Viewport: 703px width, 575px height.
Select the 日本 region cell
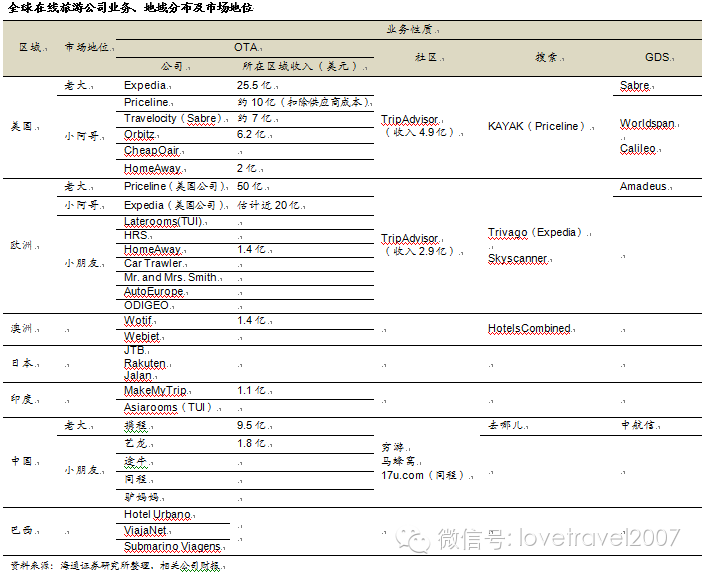[x=22, y=363]
